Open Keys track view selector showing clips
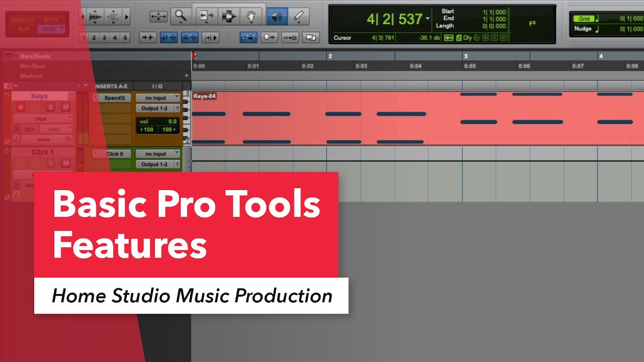Viewport: 644px width, 362px height. click(x=43, y=119)
